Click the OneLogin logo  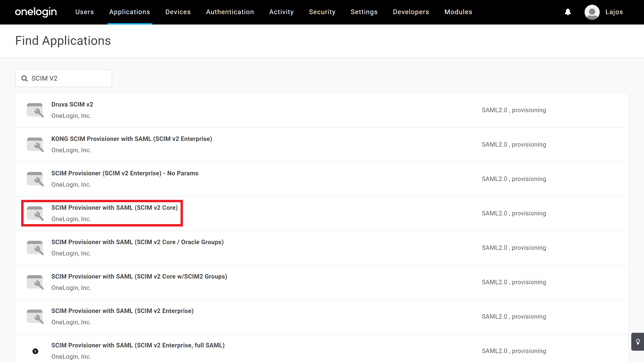point(36,12)
